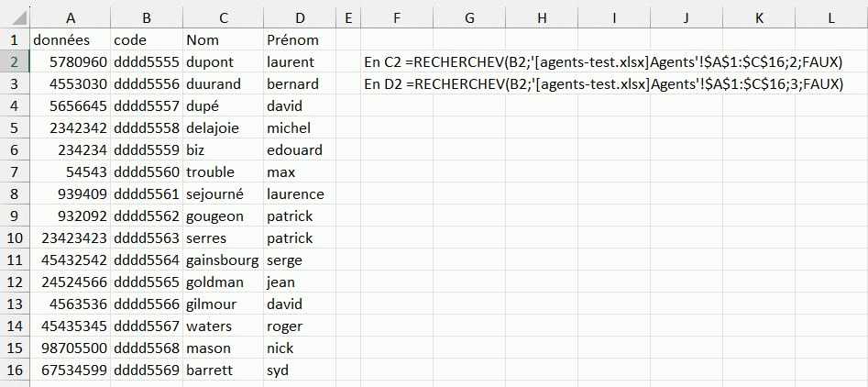
Task: Select entire row 16 via header
Action: coord(15,370)
